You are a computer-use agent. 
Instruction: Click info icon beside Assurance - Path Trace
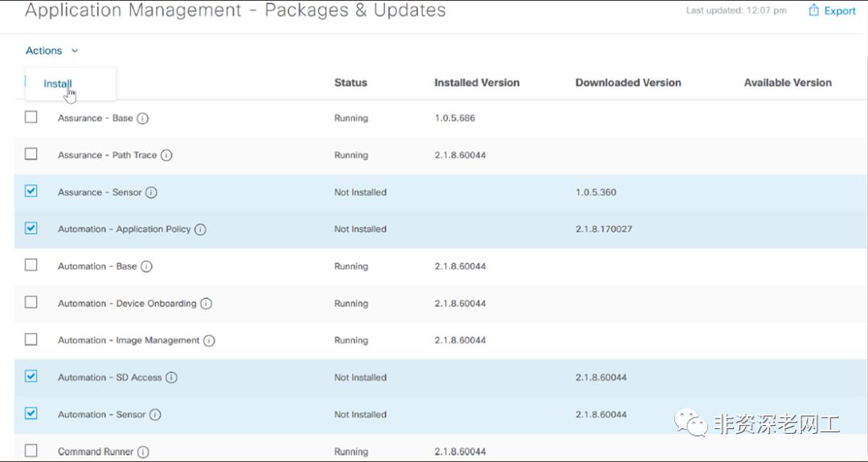pos(166,155)
